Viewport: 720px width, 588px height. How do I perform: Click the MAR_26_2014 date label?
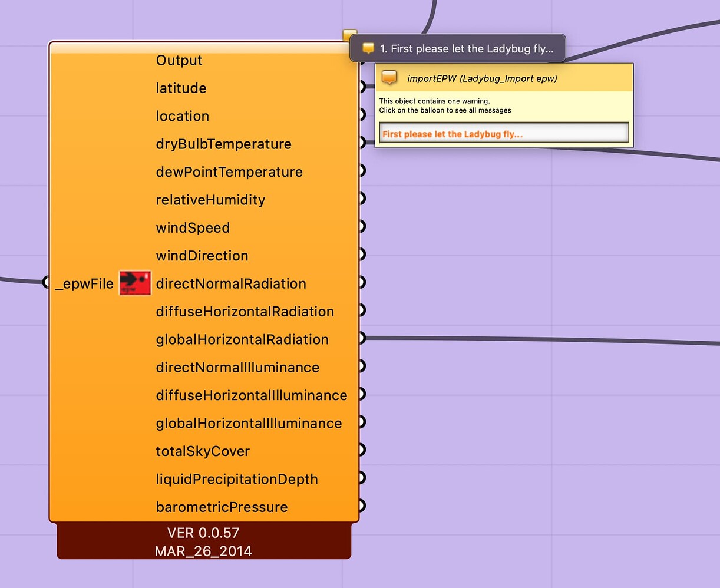pos(203,551)
